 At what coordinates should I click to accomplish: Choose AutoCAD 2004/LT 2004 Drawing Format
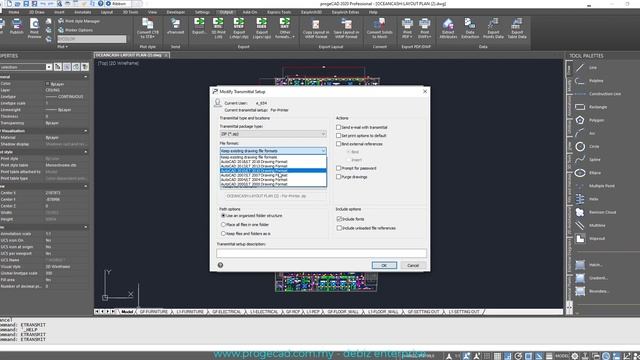[x=273, y=180]
